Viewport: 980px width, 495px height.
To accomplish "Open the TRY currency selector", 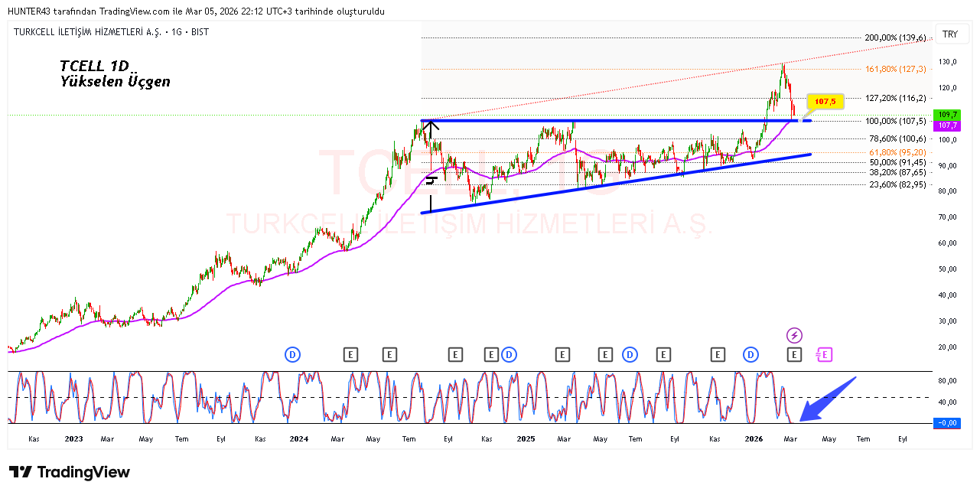I will (x=949, y=34).
